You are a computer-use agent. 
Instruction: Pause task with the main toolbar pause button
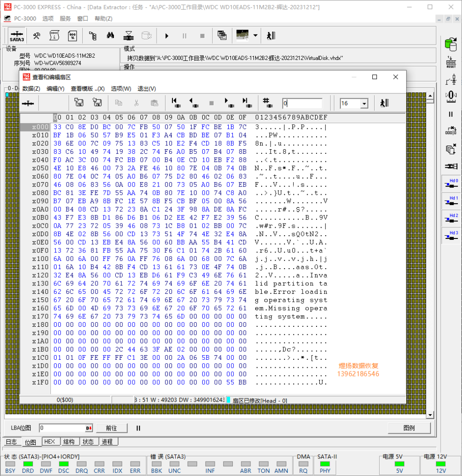click(x=184, y=36)
